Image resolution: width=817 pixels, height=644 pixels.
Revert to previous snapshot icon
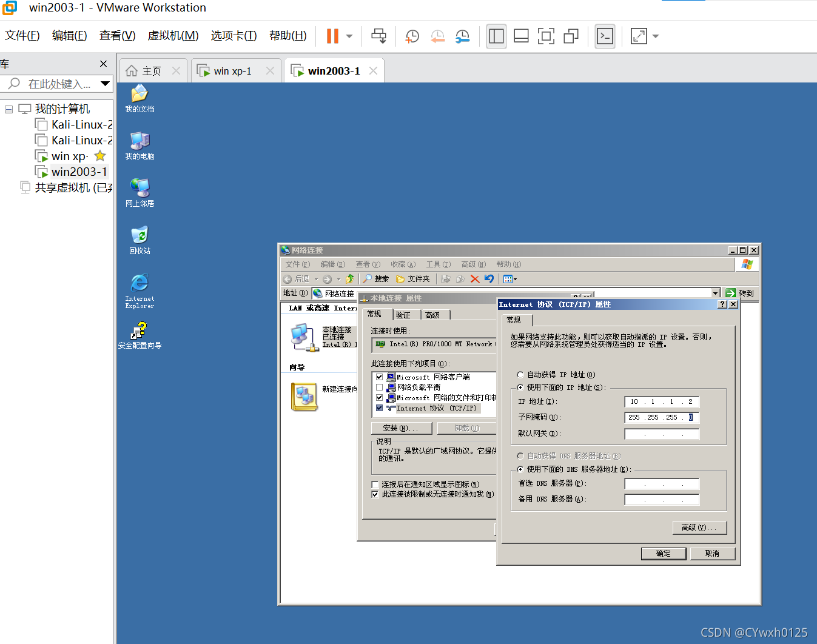[x=437, y=36]
